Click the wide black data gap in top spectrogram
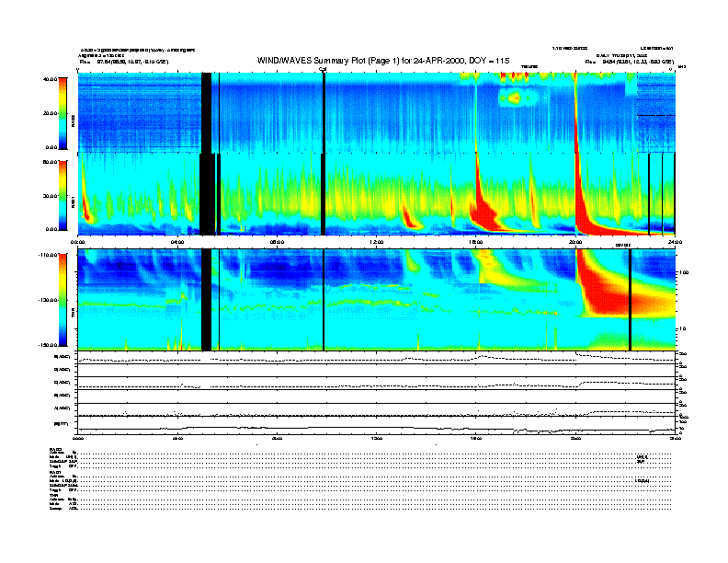 click(207, 112)
